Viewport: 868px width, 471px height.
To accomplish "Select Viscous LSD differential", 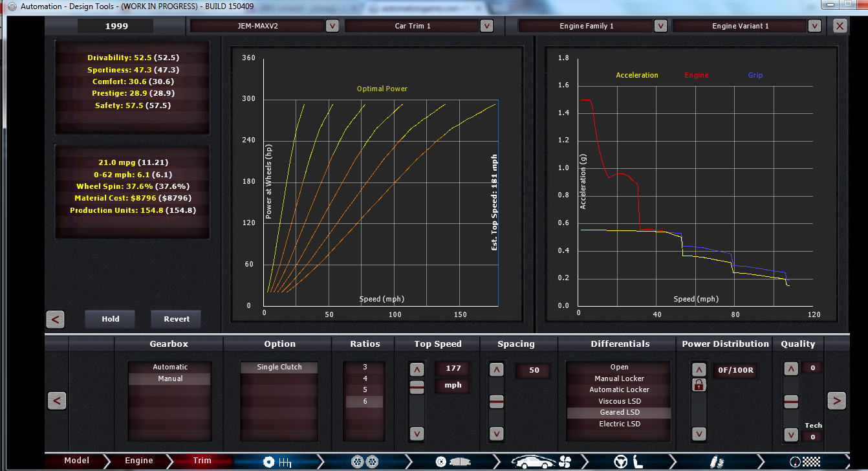I will point(619,401).
